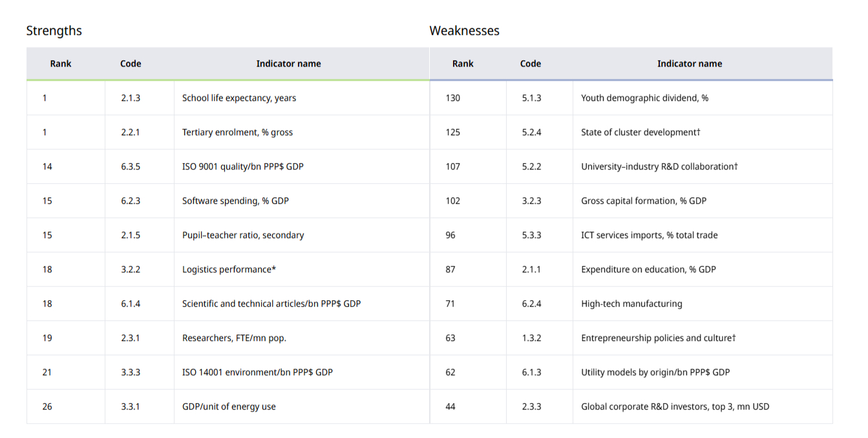The height and width of the screenshot is (438, 868).
Task: Click GDP/unit of energy use indicator
Action: pyautogui.click(x=229, y=407)
